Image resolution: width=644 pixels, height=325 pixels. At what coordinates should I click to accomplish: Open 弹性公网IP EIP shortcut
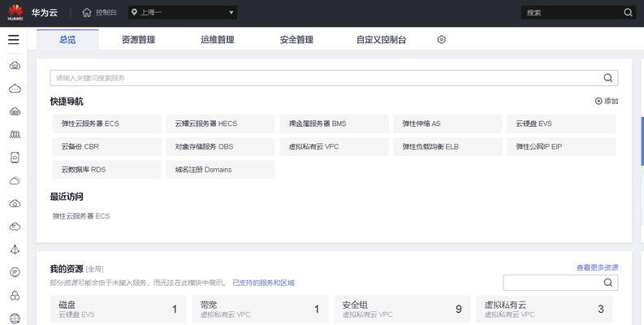coord(561,147)
